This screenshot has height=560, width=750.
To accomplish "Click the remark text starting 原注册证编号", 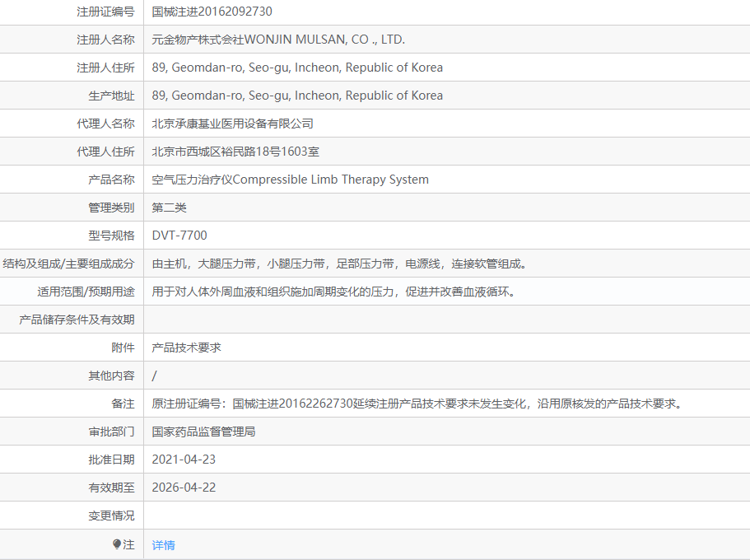I will click(x=417, y=404).
